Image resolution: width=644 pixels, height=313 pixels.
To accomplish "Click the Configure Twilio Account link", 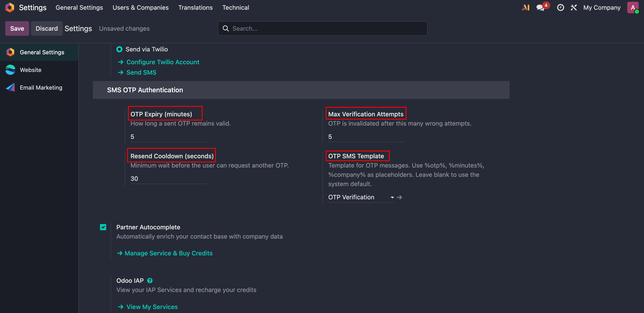I will (163, 62).
